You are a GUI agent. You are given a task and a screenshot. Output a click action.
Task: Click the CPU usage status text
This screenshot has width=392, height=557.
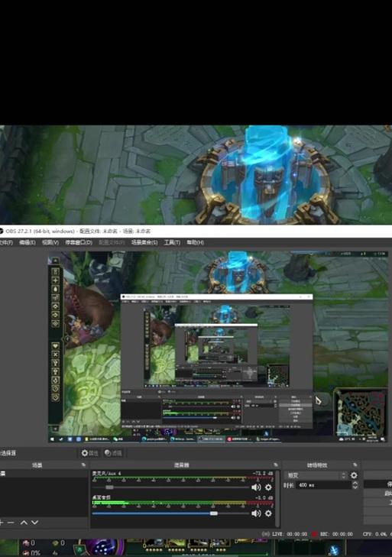click(x=377, y=533)
